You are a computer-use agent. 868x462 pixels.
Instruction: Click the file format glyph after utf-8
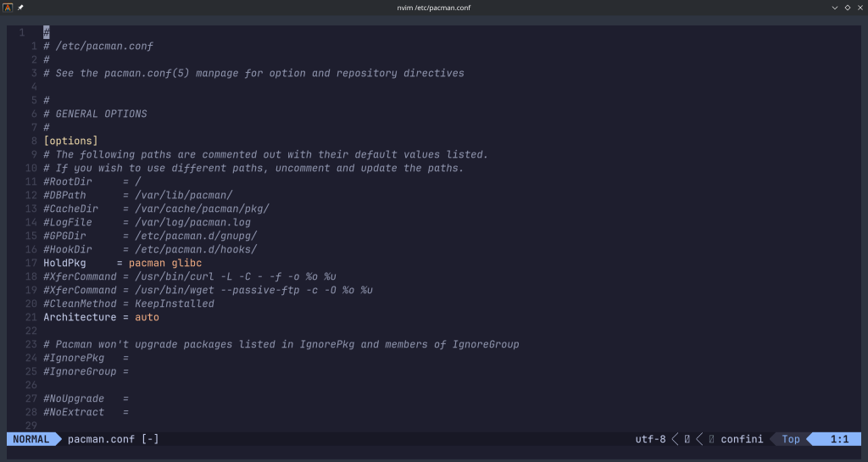687,439
